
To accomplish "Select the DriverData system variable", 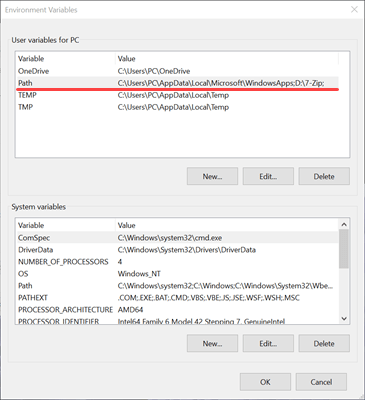I will tap(177, 250).
